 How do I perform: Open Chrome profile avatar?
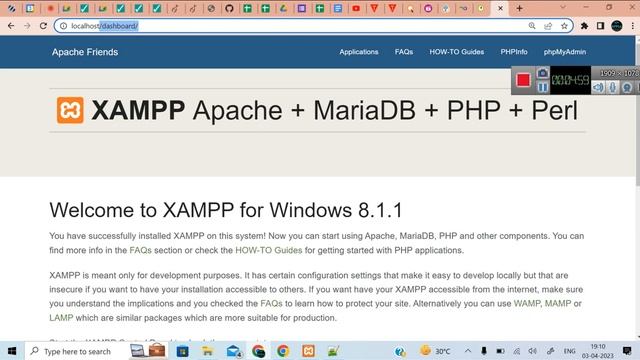coord(617,26)
